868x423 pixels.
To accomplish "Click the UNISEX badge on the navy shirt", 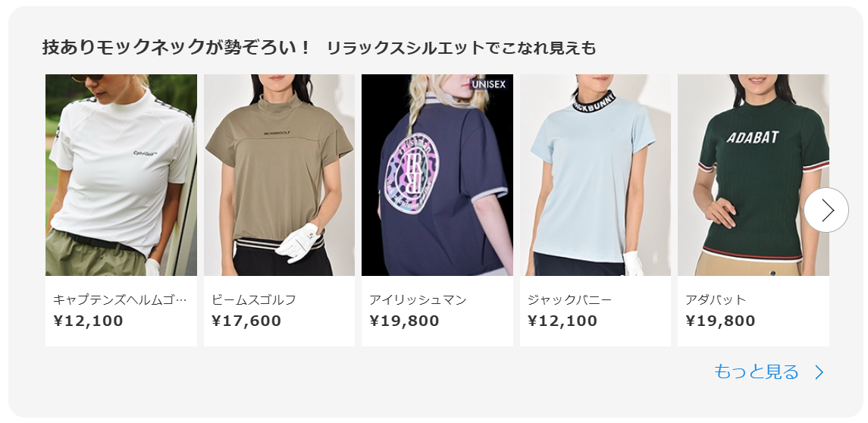I will tap(488, 85).
